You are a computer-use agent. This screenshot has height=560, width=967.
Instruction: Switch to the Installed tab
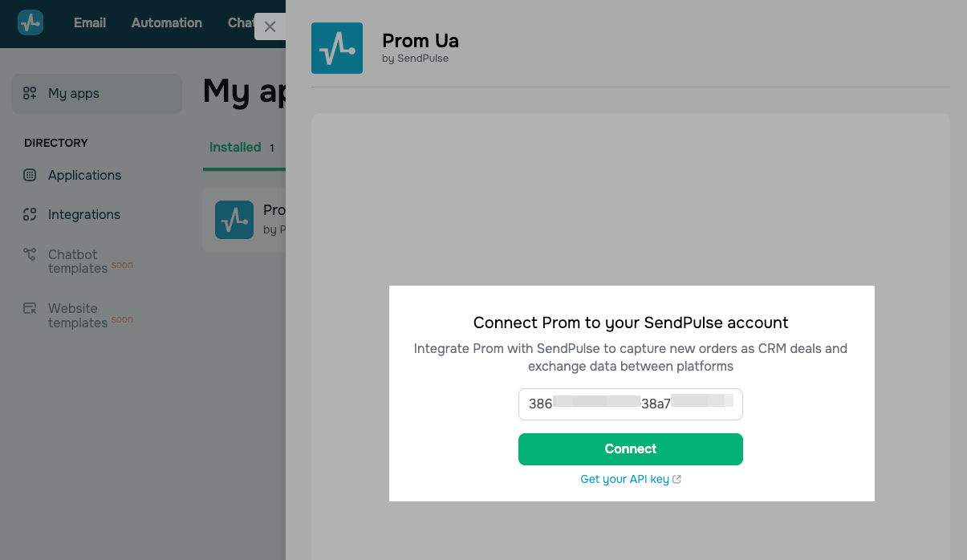click(235, 148)
